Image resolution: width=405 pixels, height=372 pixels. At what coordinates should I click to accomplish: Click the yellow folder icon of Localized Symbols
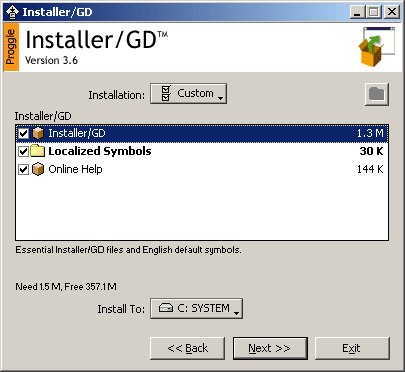coord(38,151)
